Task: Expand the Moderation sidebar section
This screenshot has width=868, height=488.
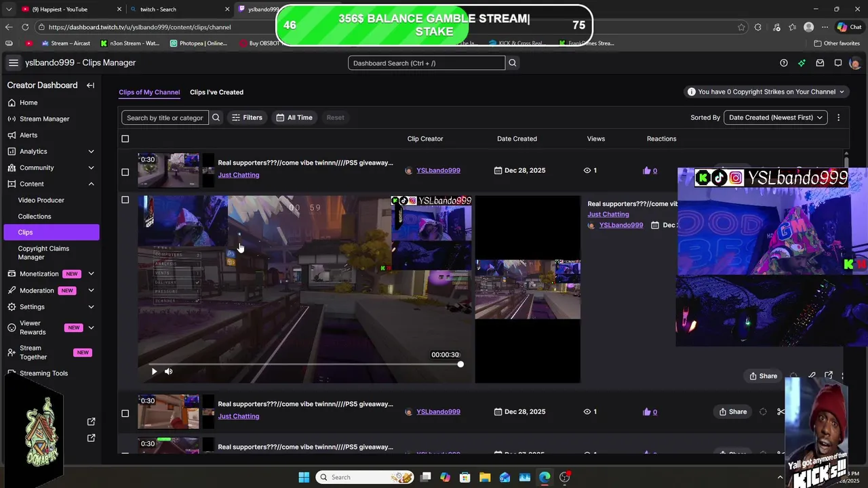Action: click(x=91, y=290)
